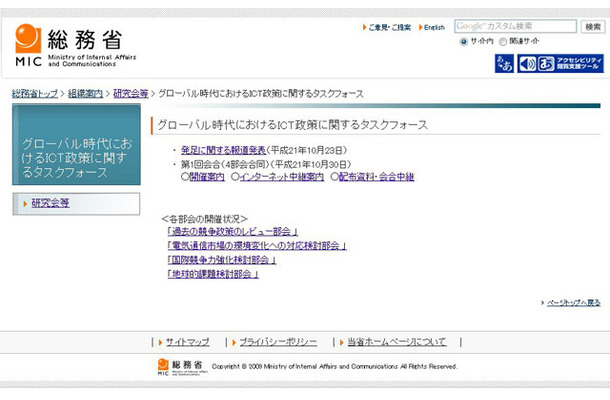610x400 pixels.
Task: Open 地球的課題検討部会 link
Action: (x=213, y=274)
